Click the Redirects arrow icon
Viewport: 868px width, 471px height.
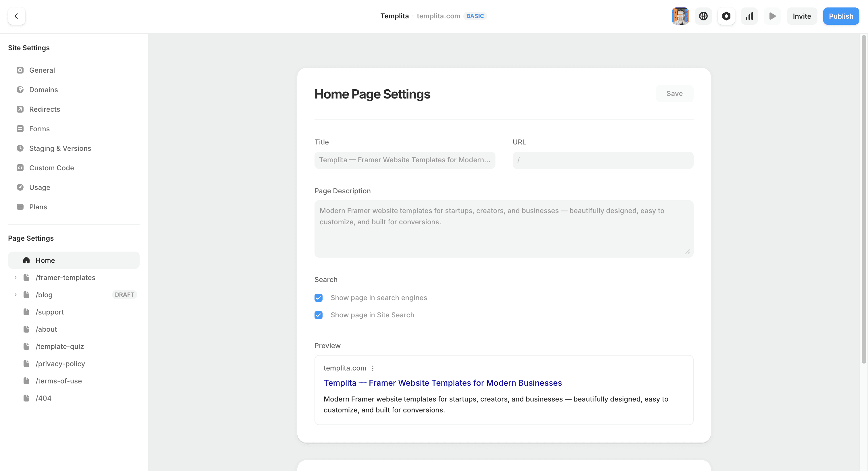(x=20, y=109)
